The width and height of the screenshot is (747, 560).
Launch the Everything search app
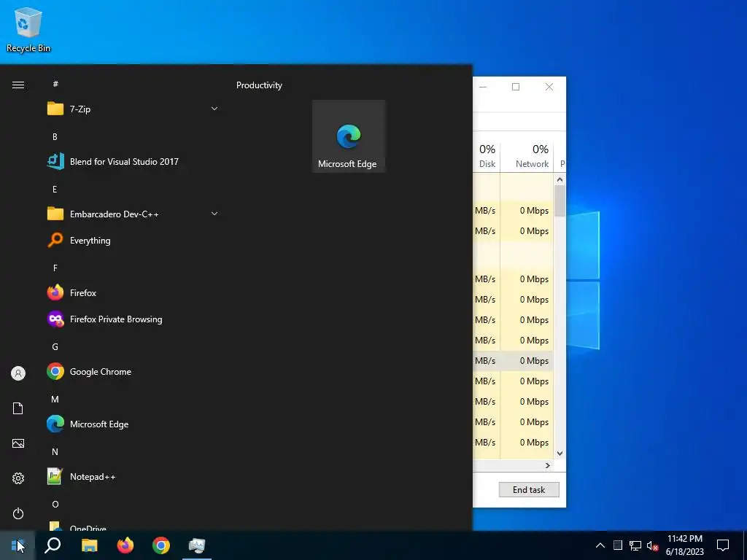(133, 241)
